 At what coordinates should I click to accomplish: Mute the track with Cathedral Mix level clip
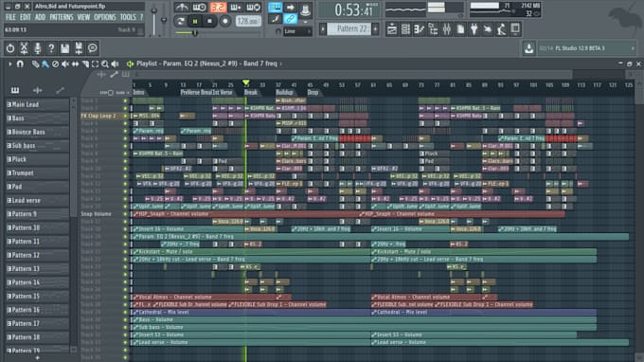(x=125, y=313)
